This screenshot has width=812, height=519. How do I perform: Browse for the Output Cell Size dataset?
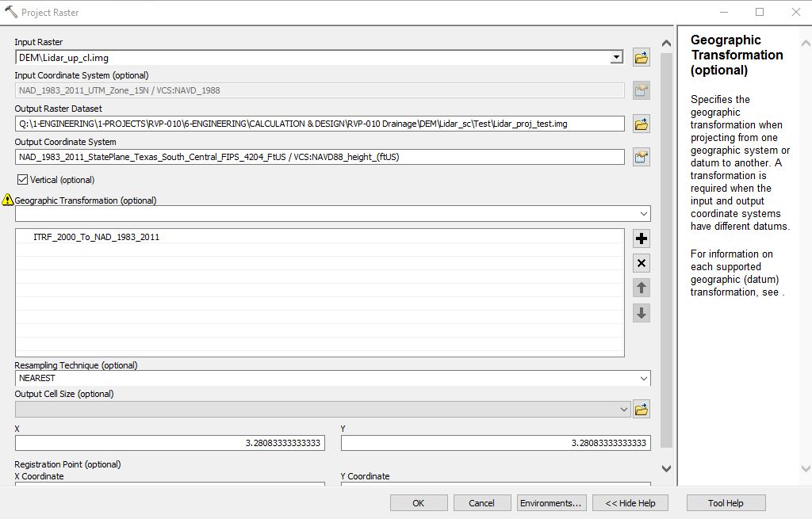pyautogui.click(x=641, y=410)
